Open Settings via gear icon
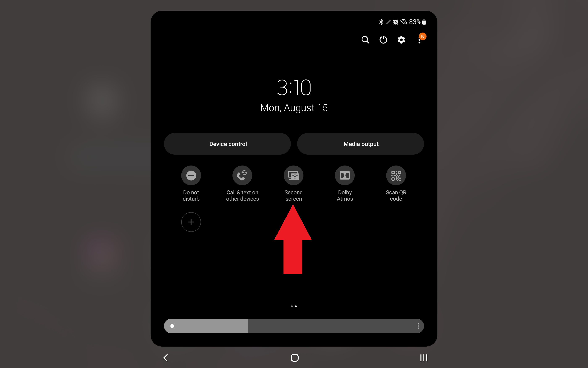 pyautogui.click(x=401, y=39)
